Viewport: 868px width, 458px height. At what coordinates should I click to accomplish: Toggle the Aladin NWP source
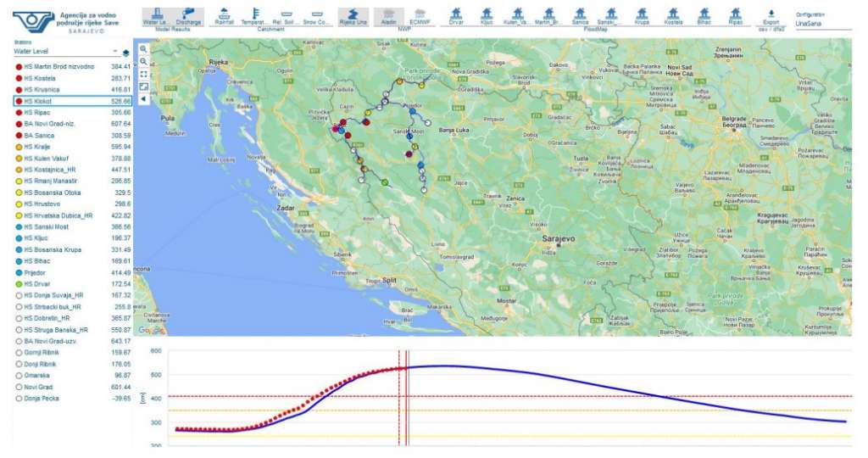(x=388, y=16)
